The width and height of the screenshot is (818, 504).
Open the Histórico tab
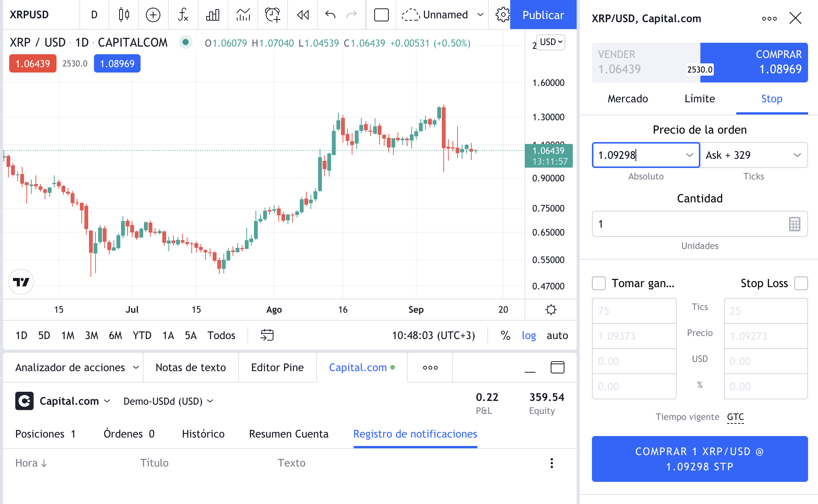click(203, 434)
